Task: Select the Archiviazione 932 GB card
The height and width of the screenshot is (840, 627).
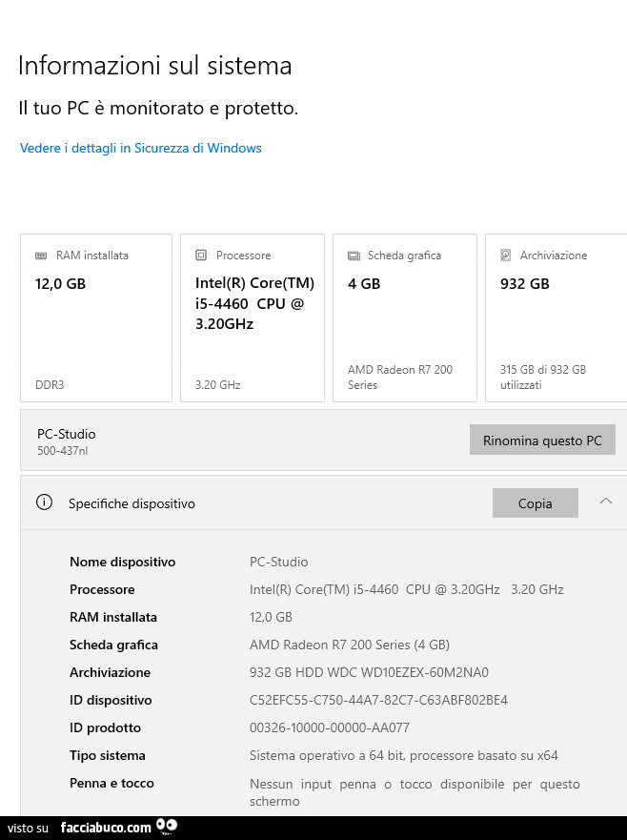Action: (x=556, y=318)
